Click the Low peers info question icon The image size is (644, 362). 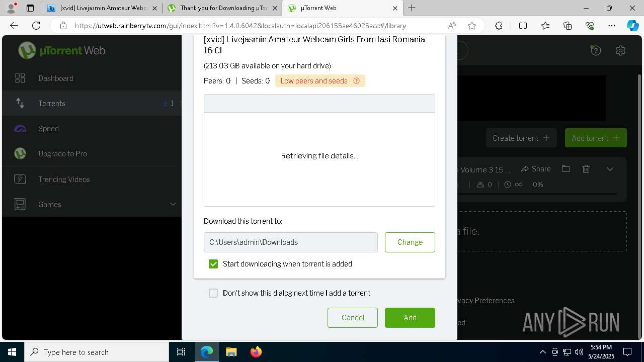(x=357, y=81)
